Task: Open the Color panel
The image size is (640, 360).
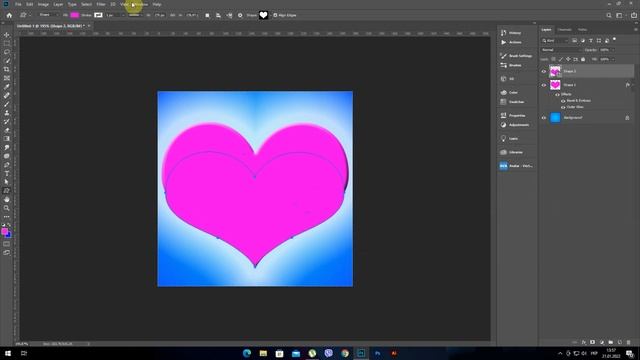Action: click(509, 92)
